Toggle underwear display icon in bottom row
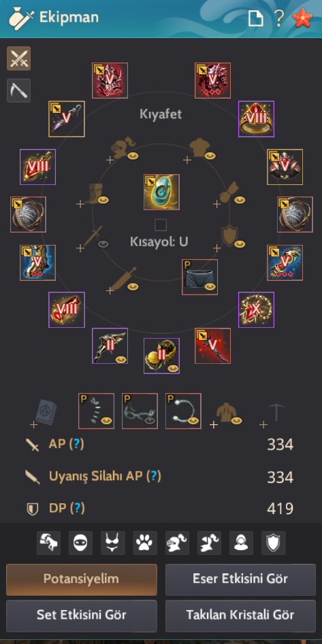322x644 pixels. [x=113, y=543]
